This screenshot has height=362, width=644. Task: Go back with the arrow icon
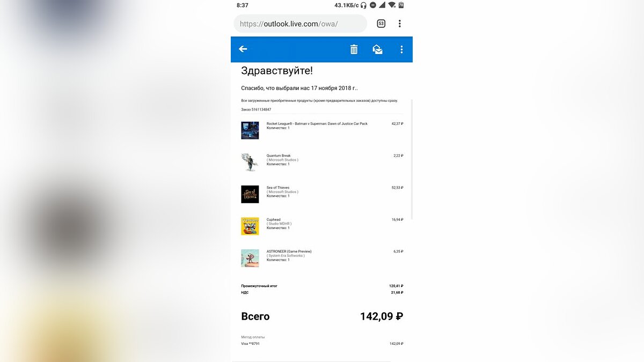[x=243, y=49]
